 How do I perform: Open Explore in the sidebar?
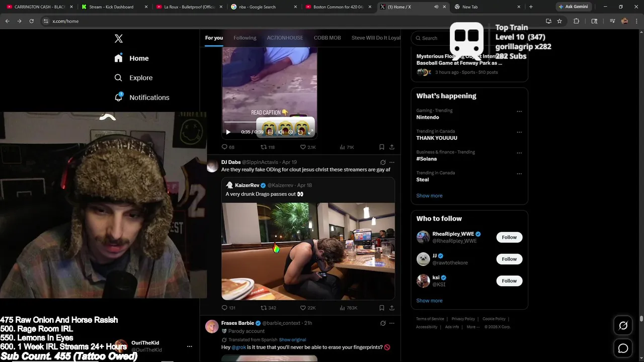(133, 78)
